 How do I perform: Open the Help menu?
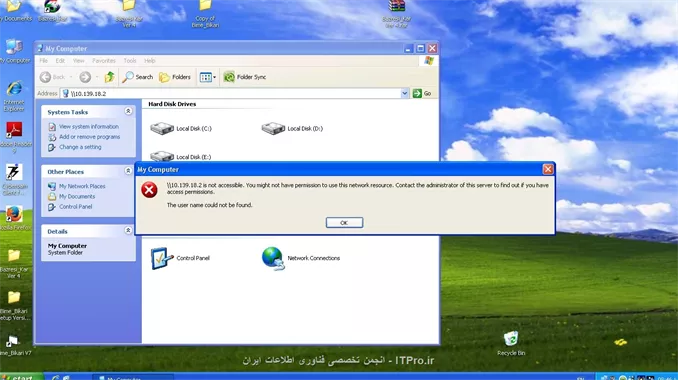pos(150,61)
